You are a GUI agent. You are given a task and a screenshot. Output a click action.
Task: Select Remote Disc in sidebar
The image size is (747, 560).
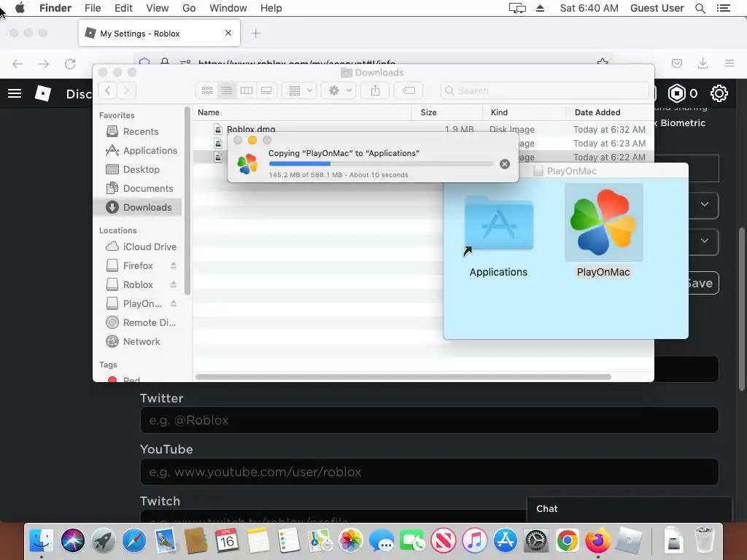pyautogui.click(x=141, y=322)
